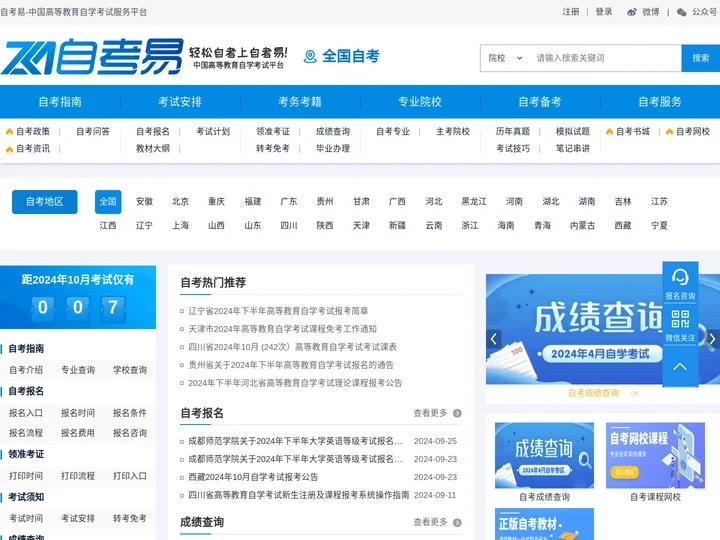This screenshot has height=540, width=720.
Task: Click the Weibo icon in top bar
Action: (632, 12)
